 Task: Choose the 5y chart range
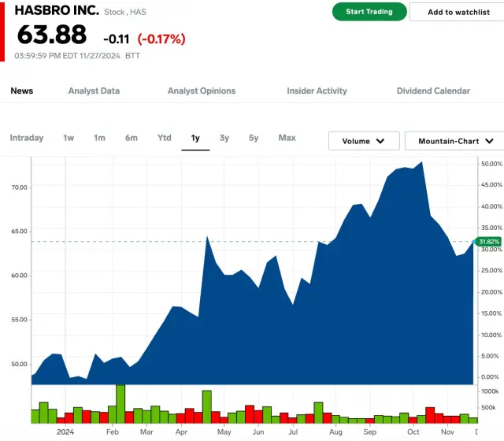[254, 138]
